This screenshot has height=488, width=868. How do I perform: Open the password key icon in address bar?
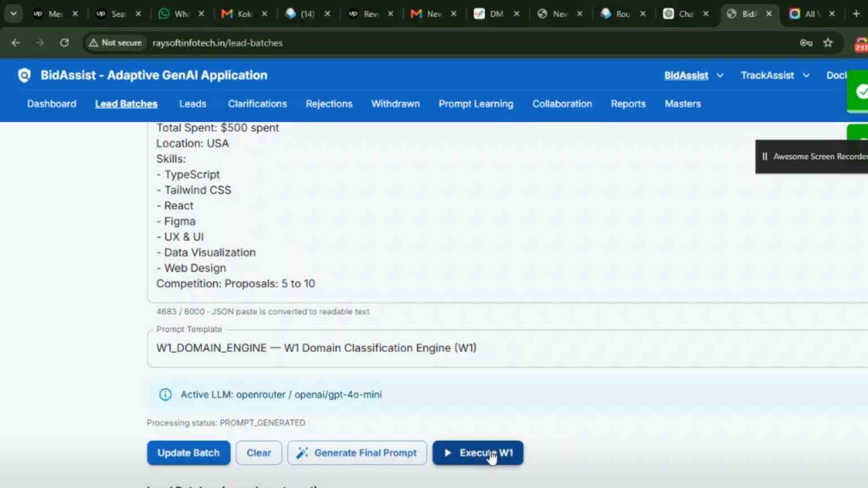[806, 43]
